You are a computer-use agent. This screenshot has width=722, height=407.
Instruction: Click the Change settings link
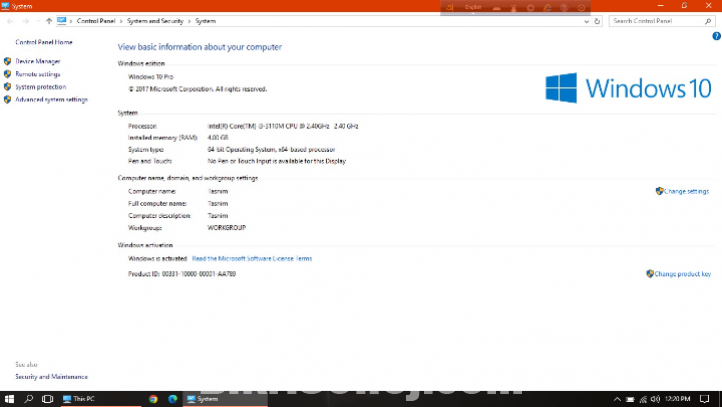[x=686, y=191]
